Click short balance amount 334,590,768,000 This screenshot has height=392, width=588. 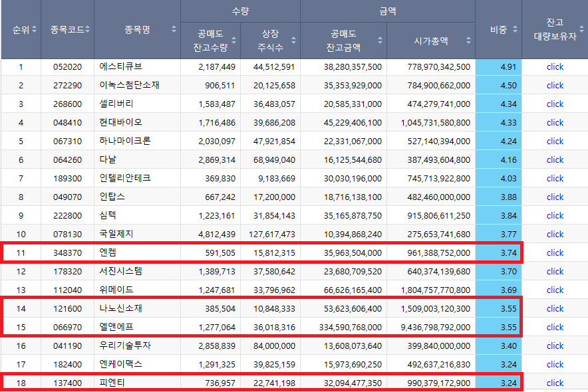(351, 328)
